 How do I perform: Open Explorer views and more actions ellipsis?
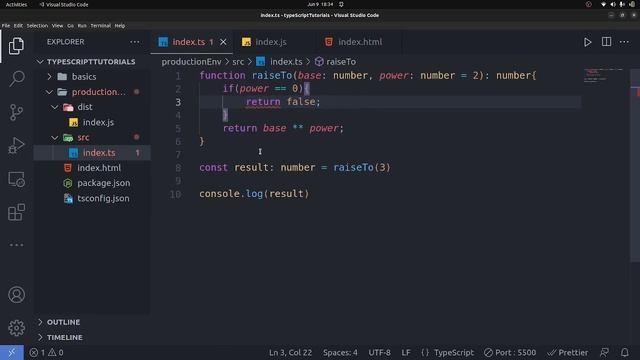(x=134, y=42)
